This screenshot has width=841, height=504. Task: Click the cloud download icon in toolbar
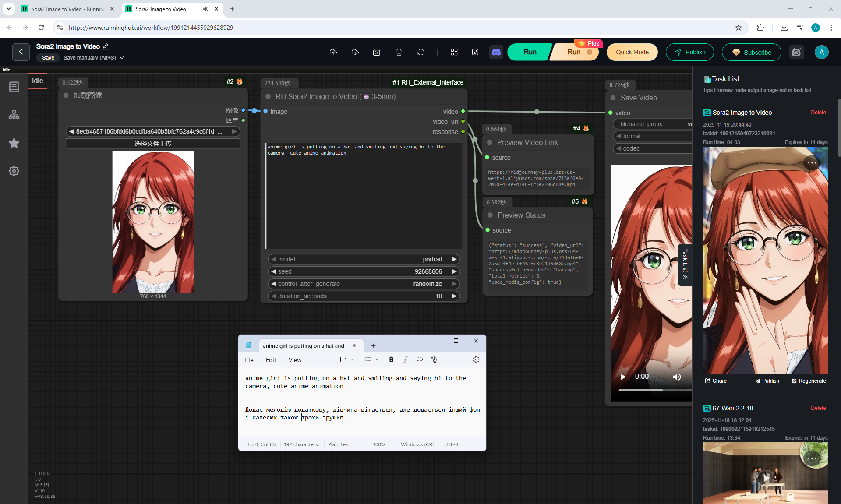tap(355, 52)
